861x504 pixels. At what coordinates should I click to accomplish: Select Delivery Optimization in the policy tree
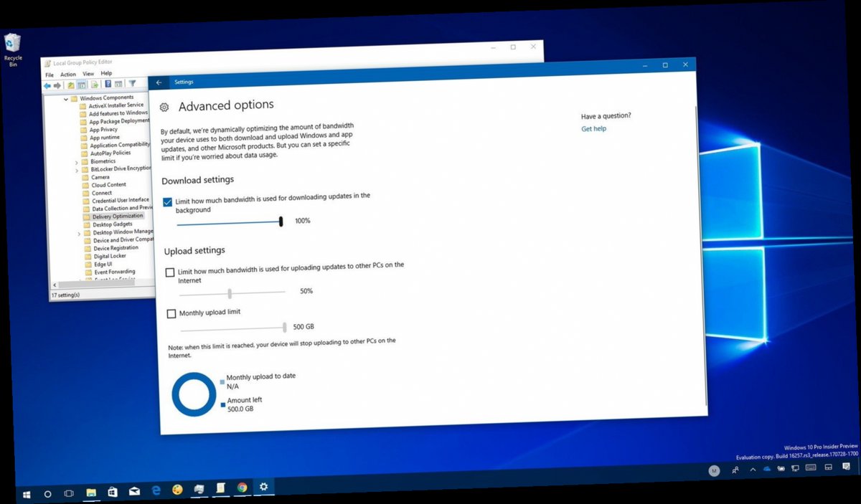(x=118, y=216)
